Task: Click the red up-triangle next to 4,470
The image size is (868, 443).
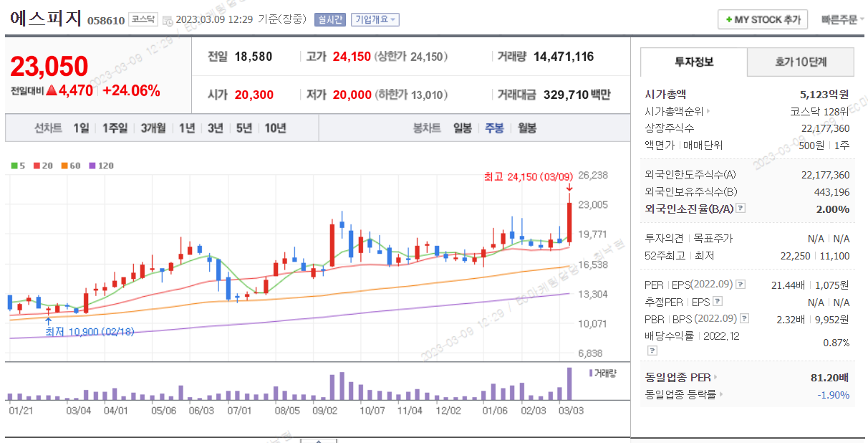Action: [52, 91]
